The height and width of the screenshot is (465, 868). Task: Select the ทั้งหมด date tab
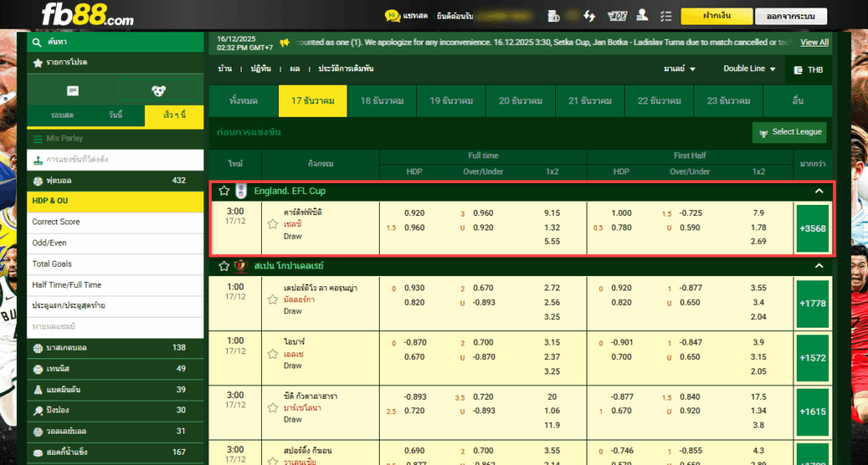pos(243,101)
